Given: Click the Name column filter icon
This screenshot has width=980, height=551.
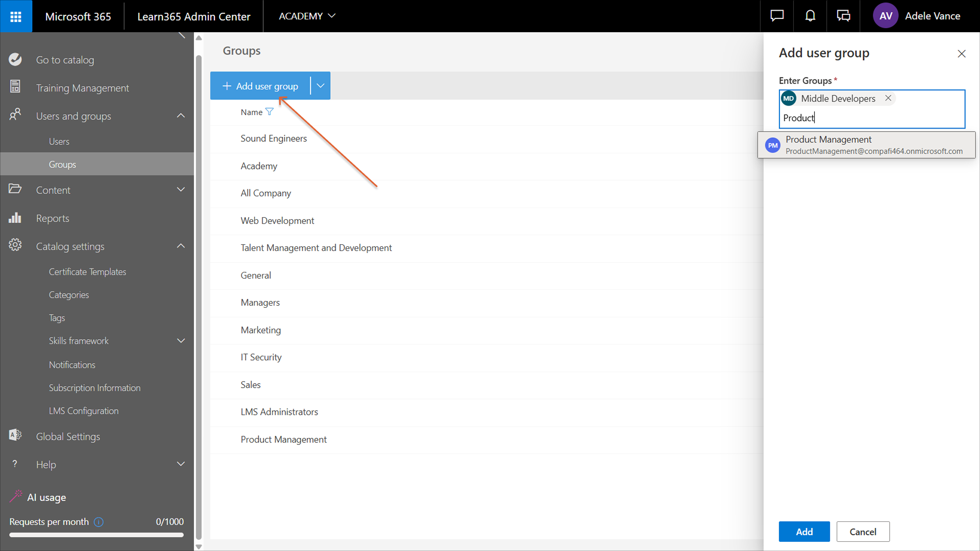Looking at the screenshot, I should (269, 112).
